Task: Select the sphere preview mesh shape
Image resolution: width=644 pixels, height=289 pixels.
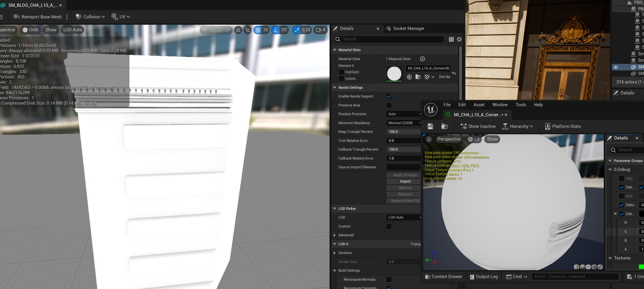Action: [583, 267]
